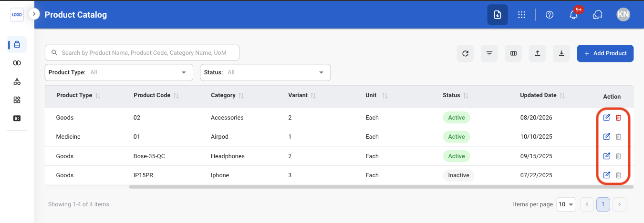This screenshot has height=223, width=644.
Task: Open the chat messages icon in the header
Action: [597, 15]
